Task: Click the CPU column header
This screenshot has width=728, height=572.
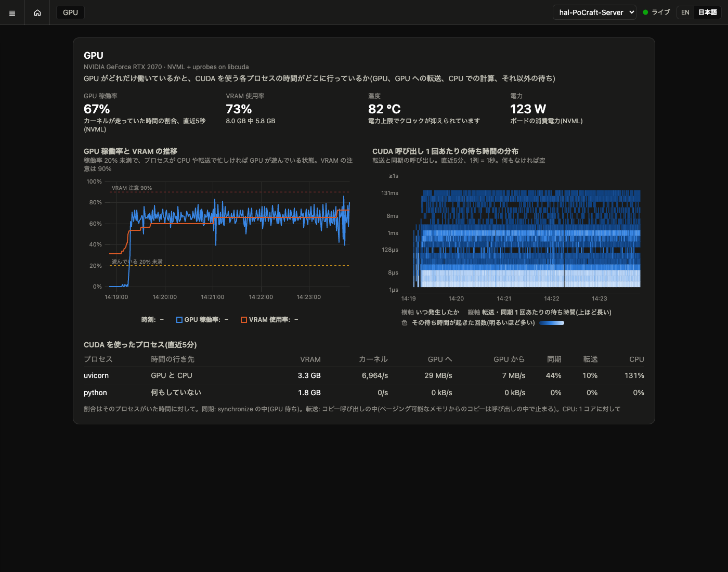Action: coord(636,359)
